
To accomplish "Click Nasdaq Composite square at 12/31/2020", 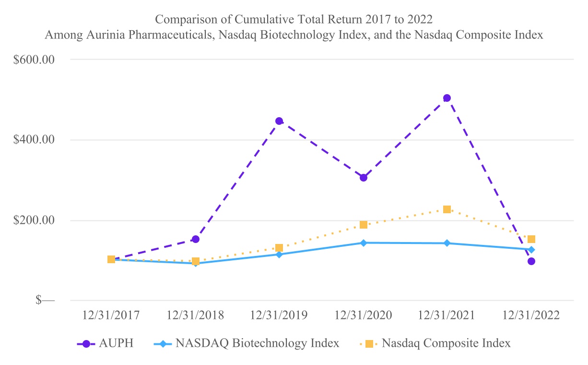I will (x=364, y=225).
